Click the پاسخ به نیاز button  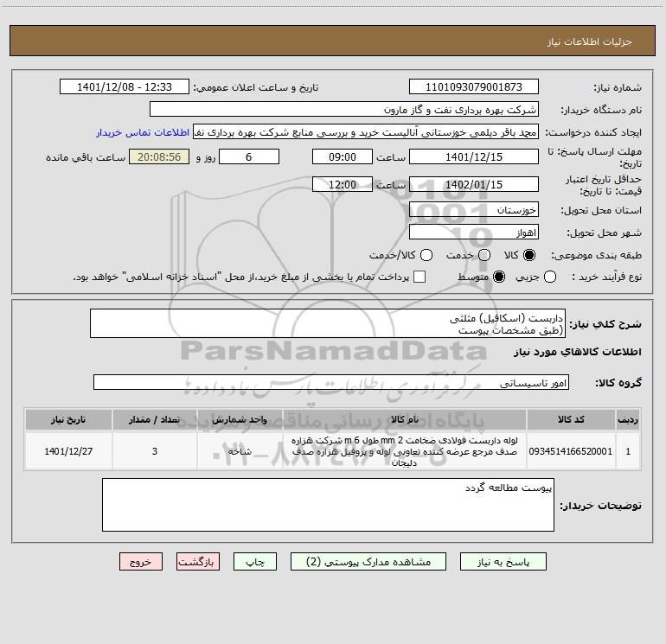coord(503,562)
